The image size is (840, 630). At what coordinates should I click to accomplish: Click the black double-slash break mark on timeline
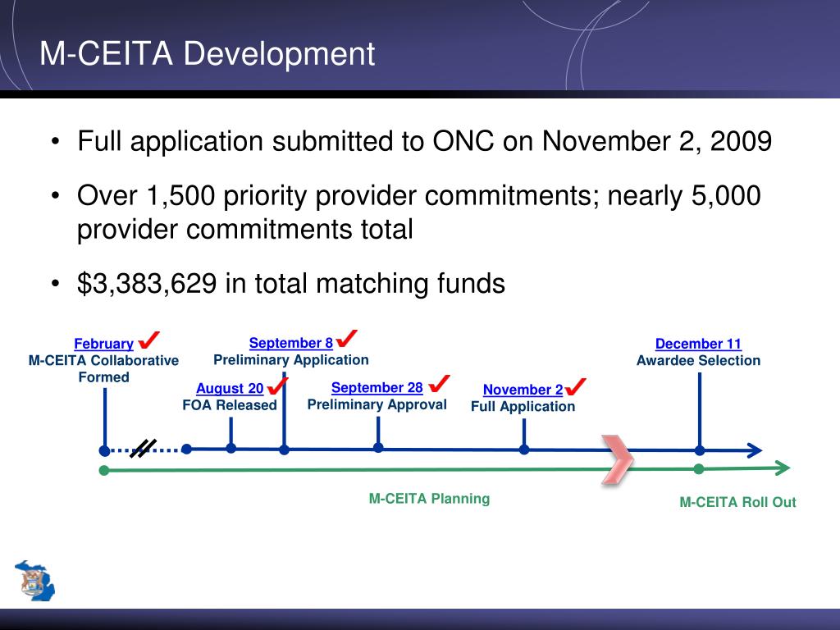[x=143, y=449]
